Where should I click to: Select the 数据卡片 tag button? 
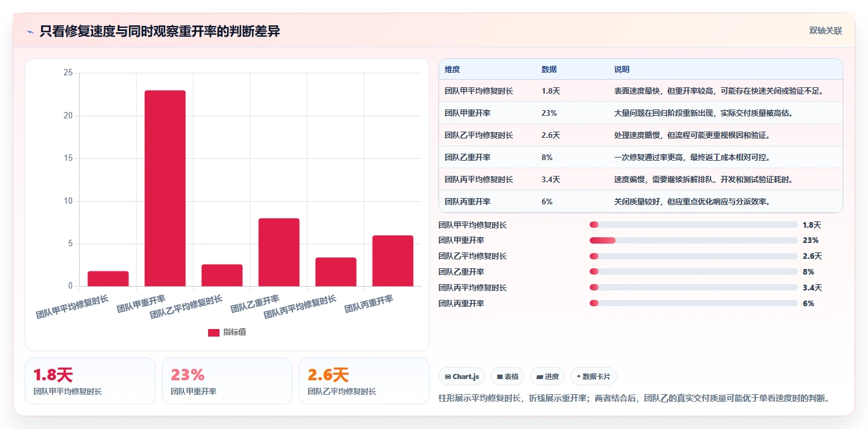(593, 376)
